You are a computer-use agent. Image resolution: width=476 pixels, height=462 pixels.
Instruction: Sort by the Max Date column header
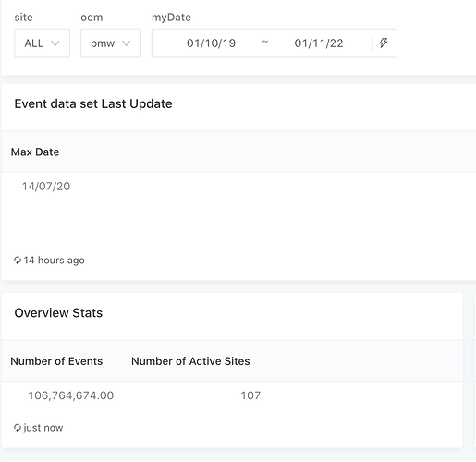(x=35, y=152)
